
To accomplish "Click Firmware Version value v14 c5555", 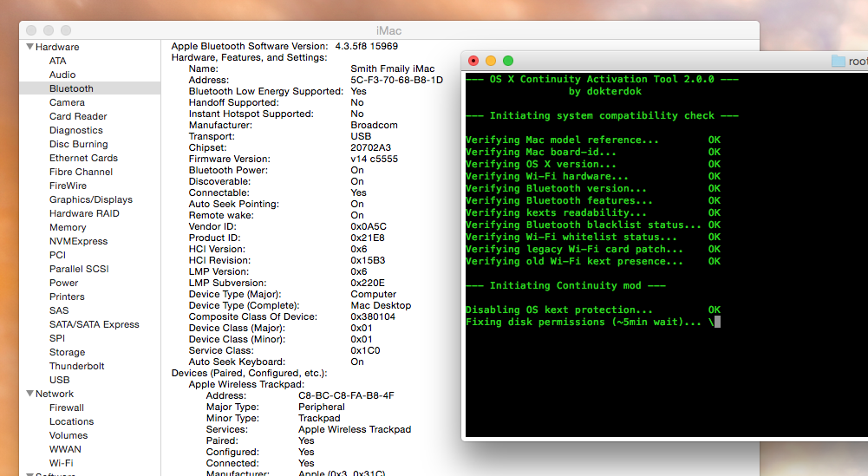I will (x=375, y=159).
